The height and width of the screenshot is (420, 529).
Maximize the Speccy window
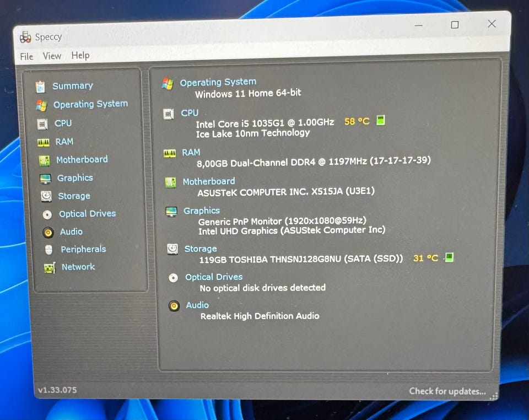tap(455, 25)
